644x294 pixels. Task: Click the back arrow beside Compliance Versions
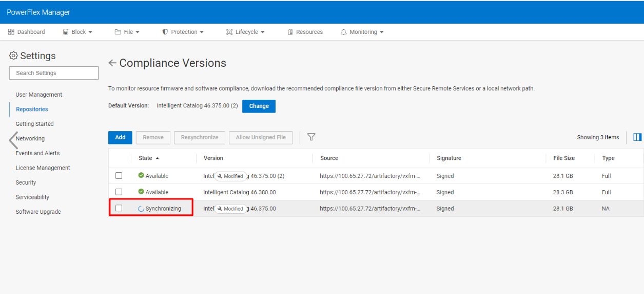pyautogui.click(x=112, y=63)
